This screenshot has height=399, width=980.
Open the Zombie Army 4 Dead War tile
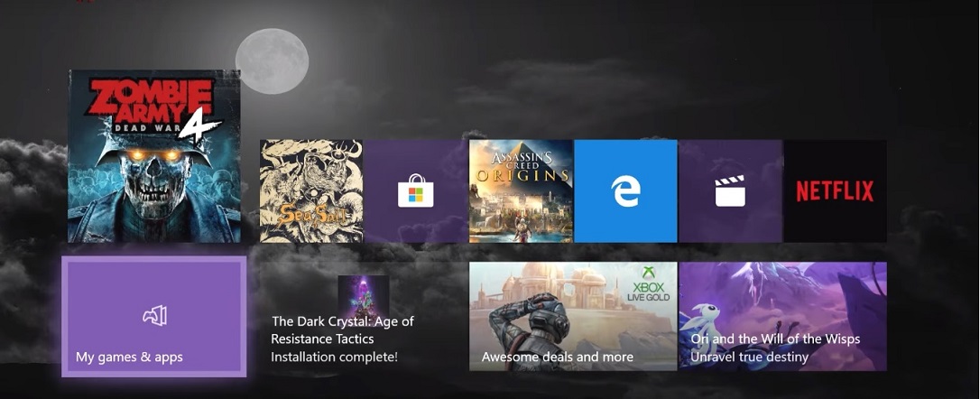coord(153,156)
